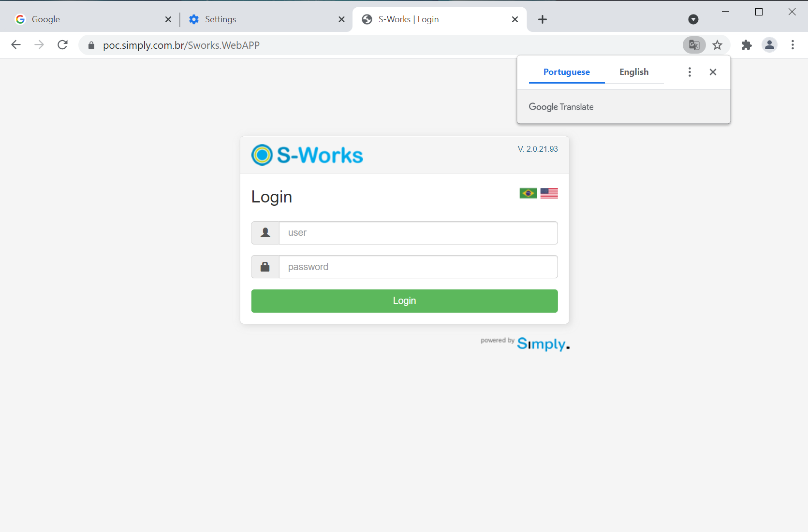Select the S-Works | Login tab
This screenshot has width=808, height=532.
pos(440,19)
